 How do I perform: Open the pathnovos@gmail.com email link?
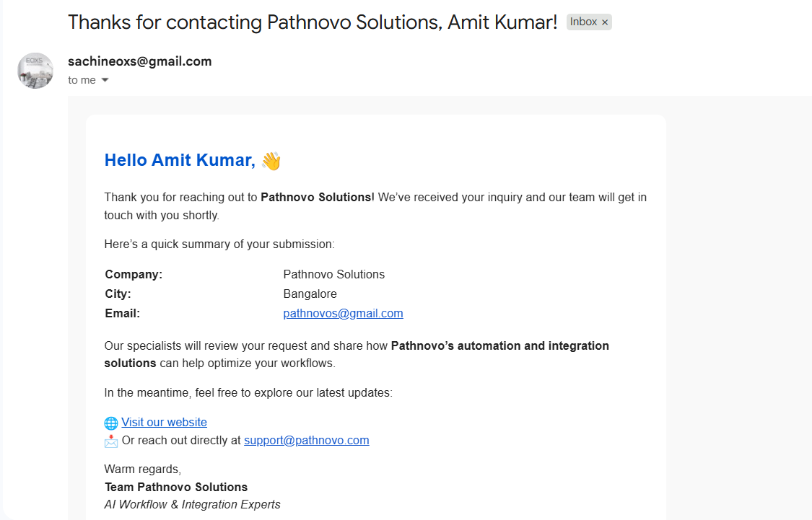(343, 313)
